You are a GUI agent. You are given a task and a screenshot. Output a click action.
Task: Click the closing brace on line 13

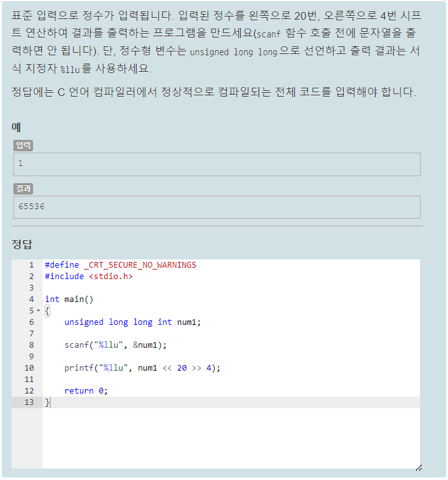coord(47,402)
